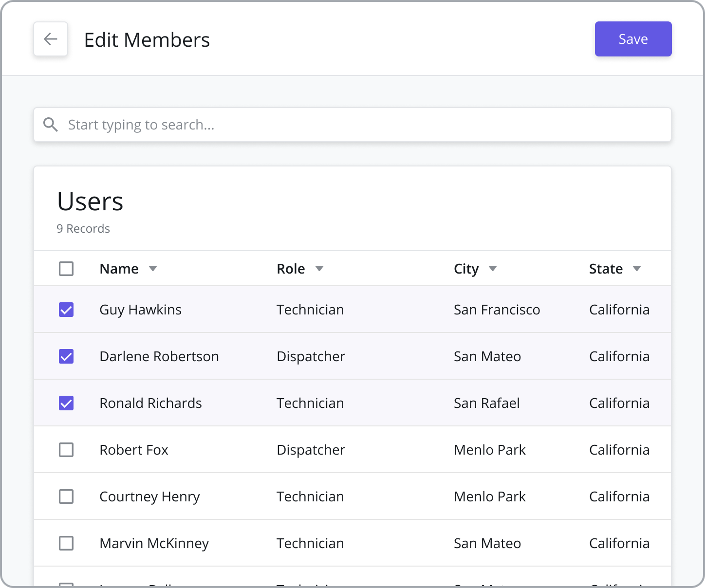Screen dimensions: 705x588
Task: Click the Users table heading
Action: (90, 202)
